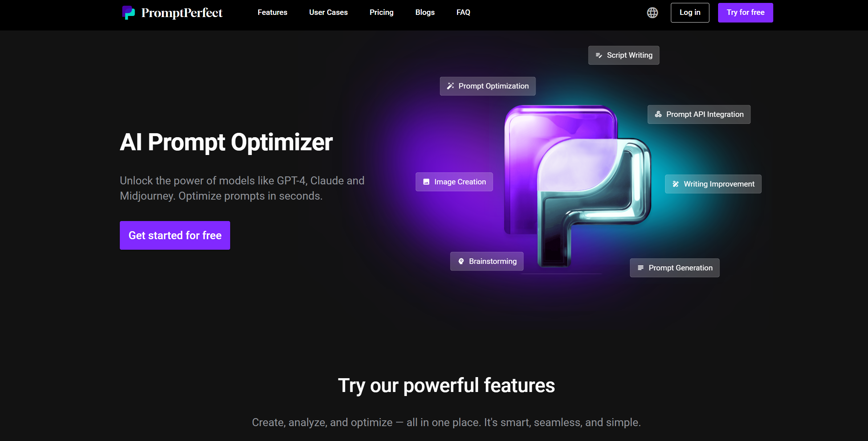868x441 pixels.
Task: Click the 'Create, analyze, and optimize' tagline
Action: [x=446, y=422]
